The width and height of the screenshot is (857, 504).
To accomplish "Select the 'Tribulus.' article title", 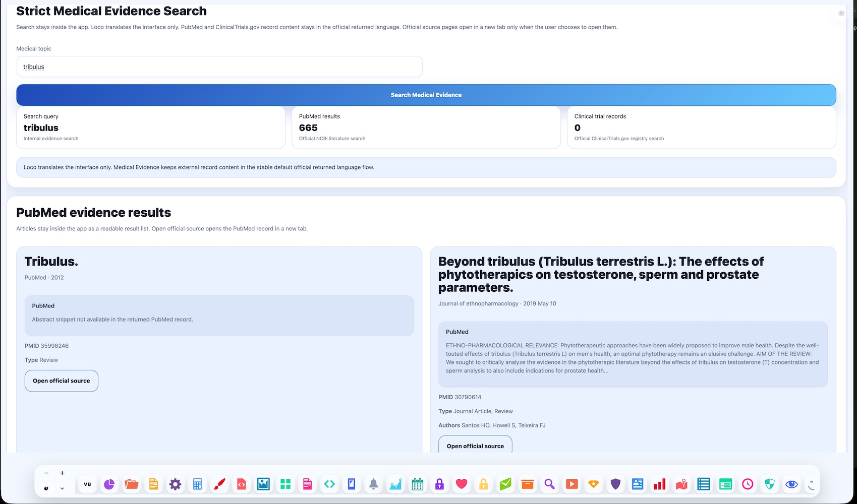I will 51,262.
